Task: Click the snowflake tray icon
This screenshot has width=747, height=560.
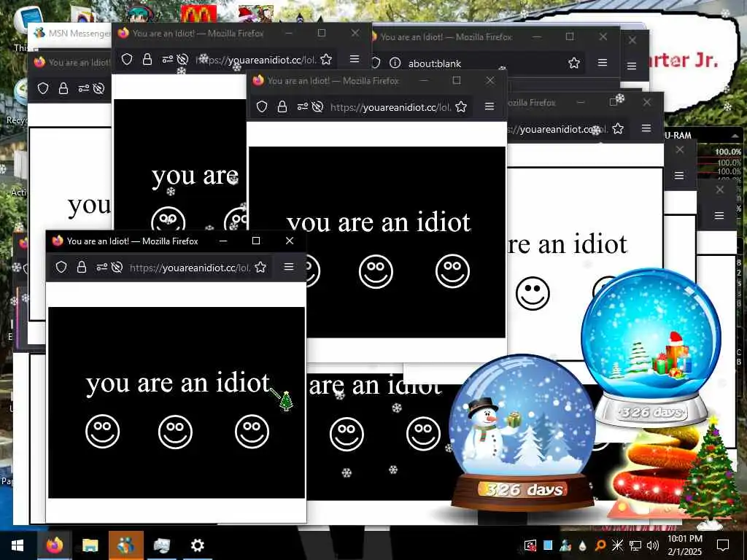Action: (617, 545)
